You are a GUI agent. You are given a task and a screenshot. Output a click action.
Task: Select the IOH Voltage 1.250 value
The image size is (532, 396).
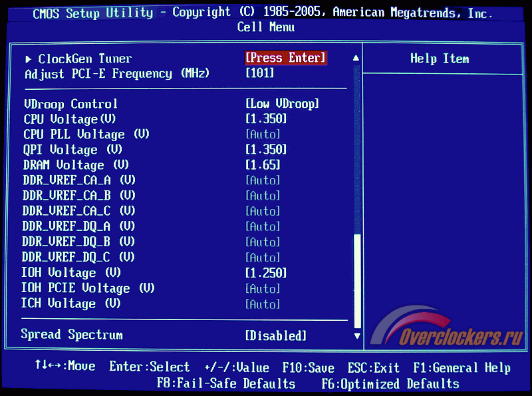[x=266, y=273]
